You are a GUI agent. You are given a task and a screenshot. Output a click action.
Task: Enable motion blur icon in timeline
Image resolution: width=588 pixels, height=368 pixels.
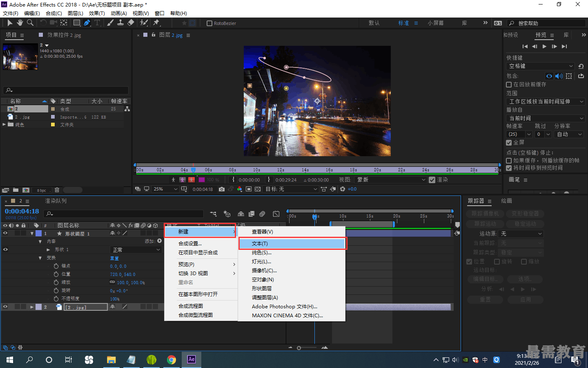click(262, 214)
